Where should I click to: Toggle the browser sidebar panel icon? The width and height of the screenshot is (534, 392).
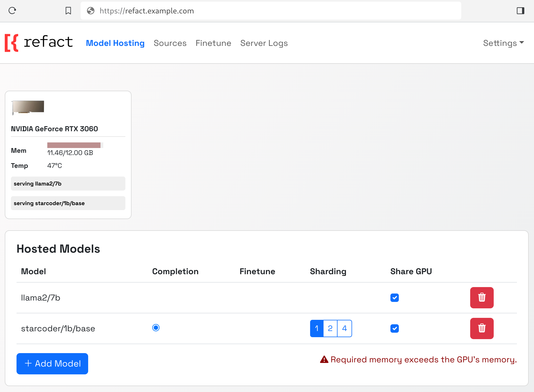[x=521, y=11]
